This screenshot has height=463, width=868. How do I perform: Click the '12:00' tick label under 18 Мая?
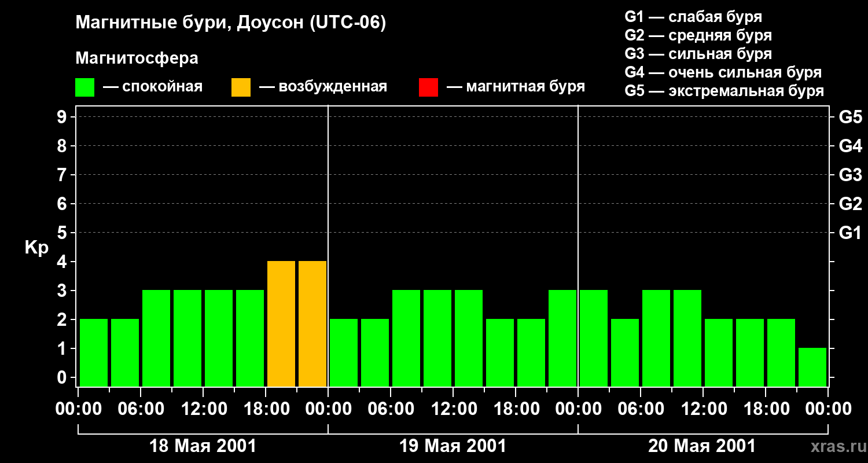[203, 409]
